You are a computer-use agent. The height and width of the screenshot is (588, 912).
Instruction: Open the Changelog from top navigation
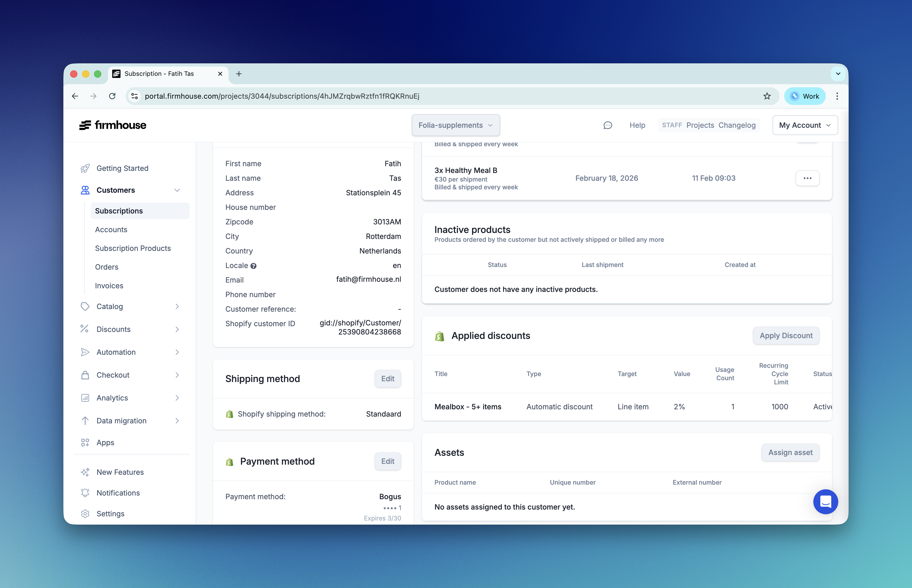[x=737, y=125]
